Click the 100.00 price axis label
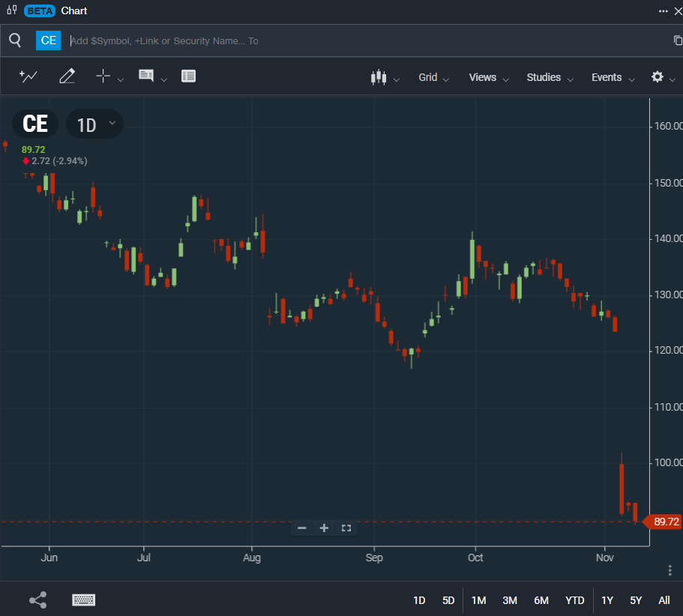The width and height of the screenshot is (683, 616). (x=668, y=462)
